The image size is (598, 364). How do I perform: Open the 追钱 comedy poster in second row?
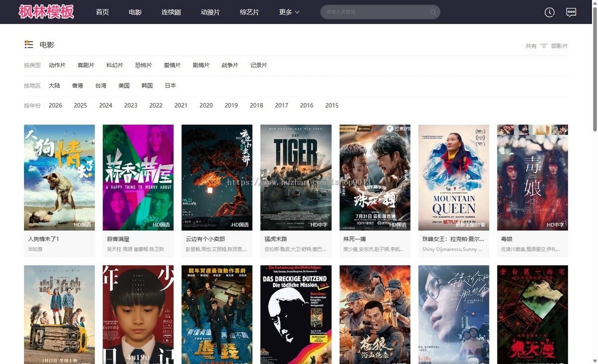pos(217,315)
